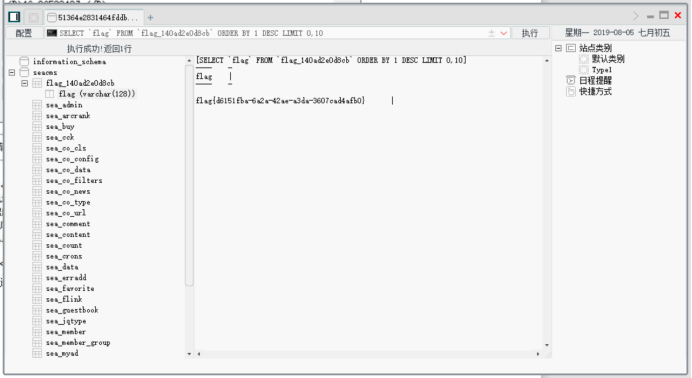Select the sea_favorite table row
This screenshot has height=378, width=692.
pyautogui.click(x=70, y=288)
